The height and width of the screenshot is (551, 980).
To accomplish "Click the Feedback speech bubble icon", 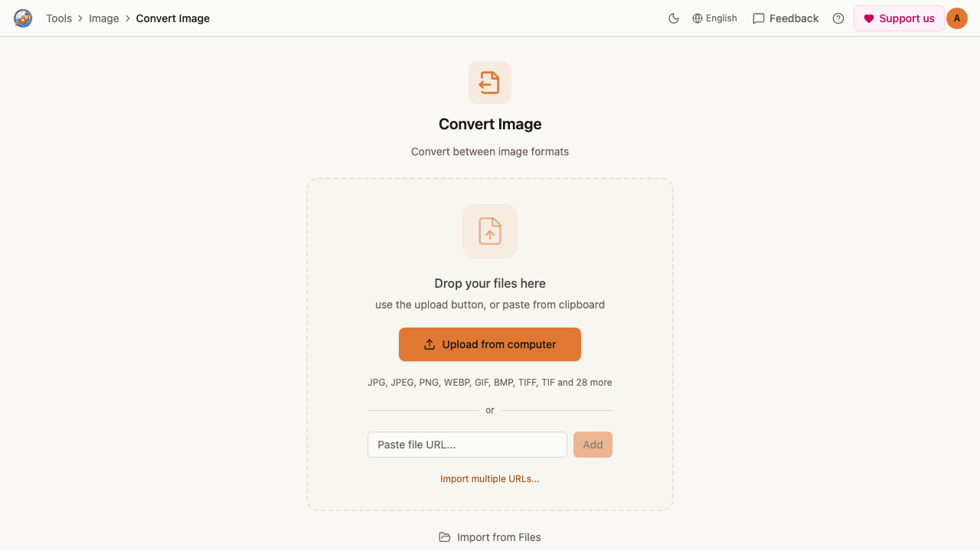I will pyautogui.click(x=759, y=18).
